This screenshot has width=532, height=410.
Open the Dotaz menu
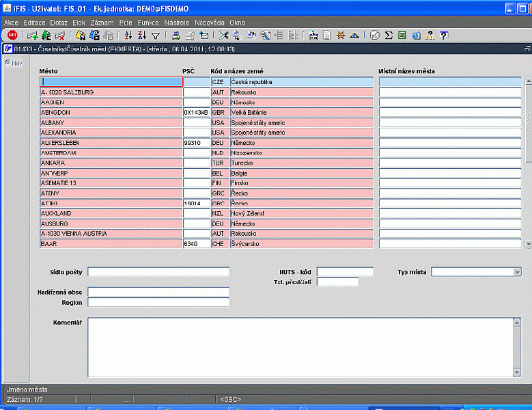pos(59,23)
